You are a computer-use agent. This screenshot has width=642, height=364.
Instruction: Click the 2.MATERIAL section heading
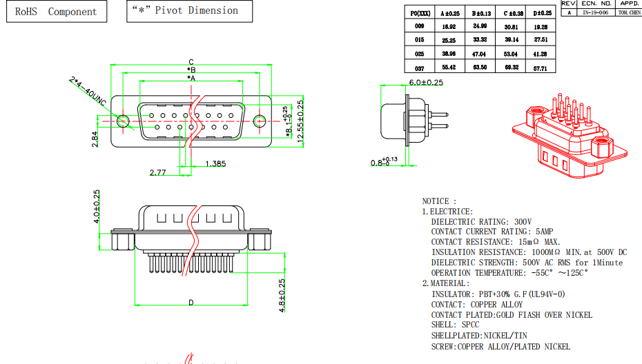click(446, 283)
